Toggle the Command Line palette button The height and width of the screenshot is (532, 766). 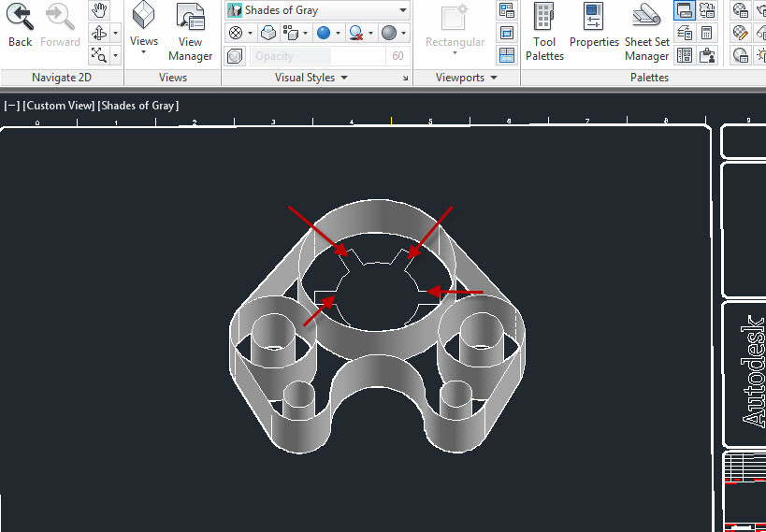tap(684, 10)
